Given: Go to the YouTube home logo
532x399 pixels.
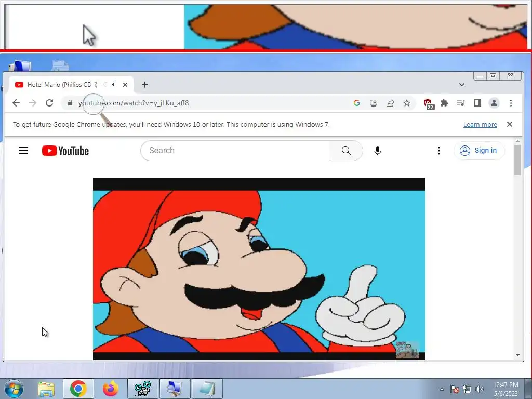Looking at the screenshot, I should click(65, 151).
